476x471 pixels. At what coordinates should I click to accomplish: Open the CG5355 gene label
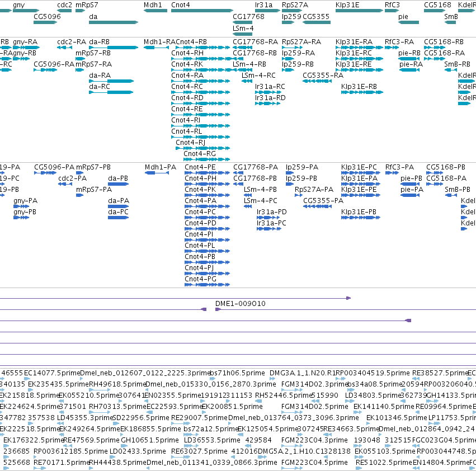click(315, 16)
